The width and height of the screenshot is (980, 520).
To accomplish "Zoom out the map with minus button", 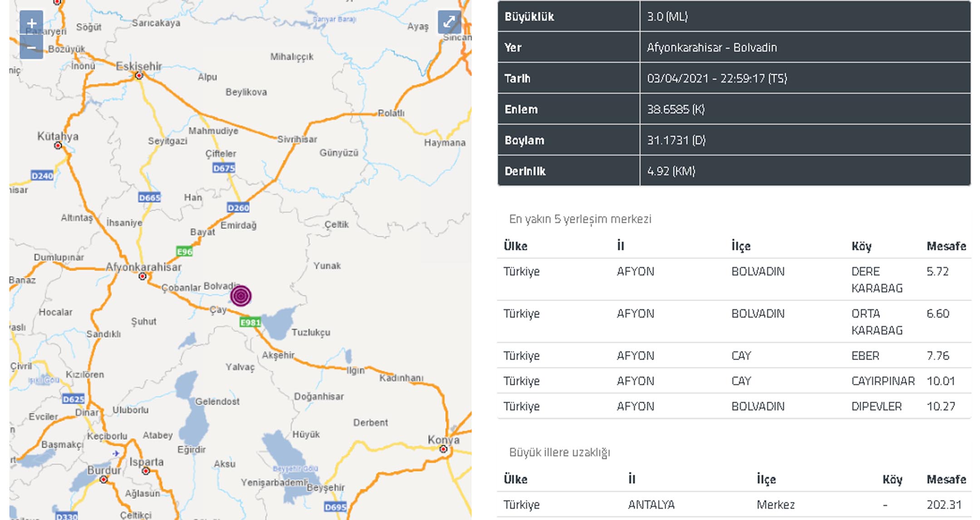I will coord(31,47).
